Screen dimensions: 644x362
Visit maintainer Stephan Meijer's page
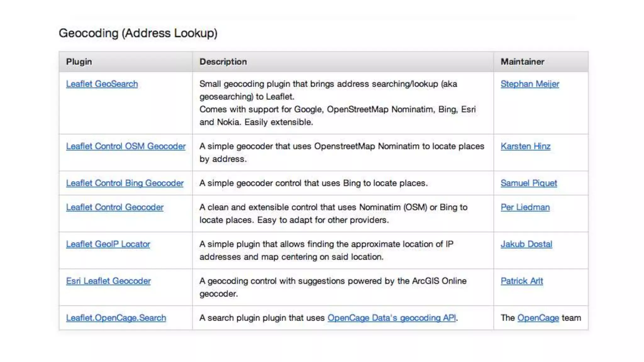(530, 84)
